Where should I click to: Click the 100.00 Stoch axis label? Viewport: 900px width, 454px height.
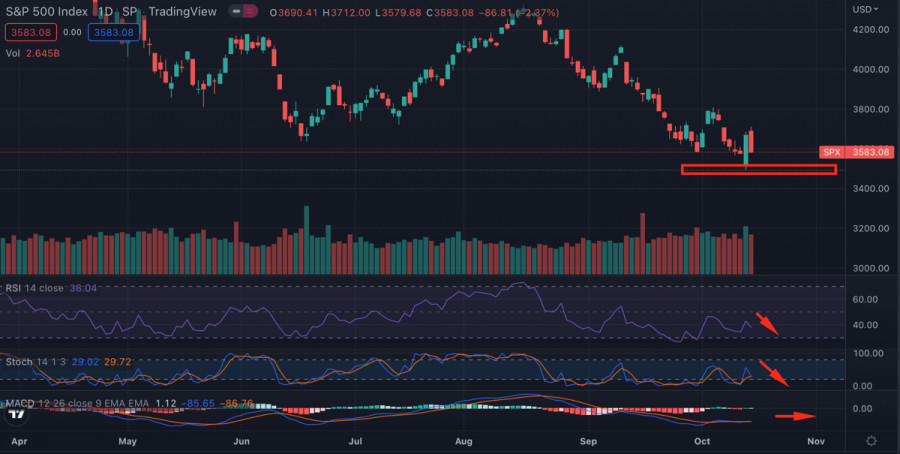click(x=867, y=353)
